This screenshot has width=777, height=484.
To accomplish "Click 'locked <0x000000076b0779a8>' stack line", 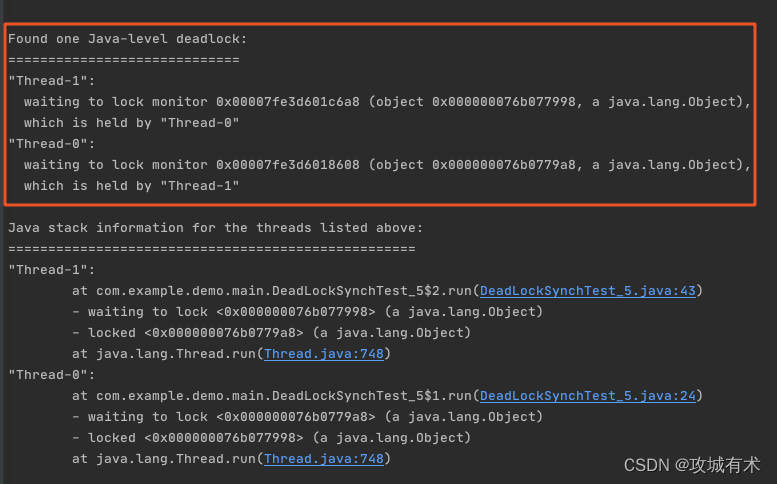I will click(x=272, y=333).
